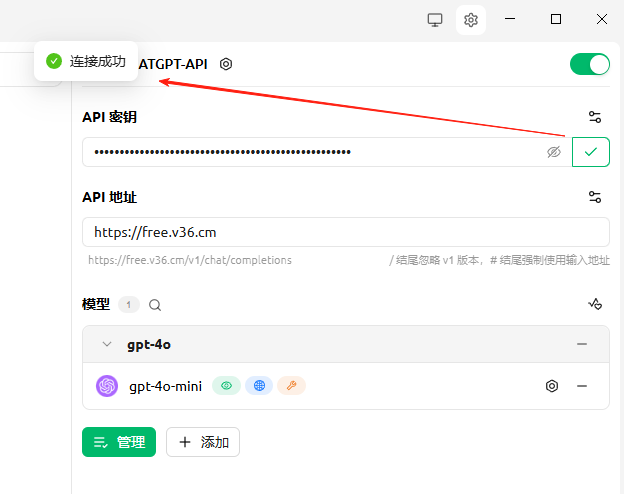Click the completions URL preview text
The width and height of the screenshot is (624, 494).
click(x=190, y=260)
